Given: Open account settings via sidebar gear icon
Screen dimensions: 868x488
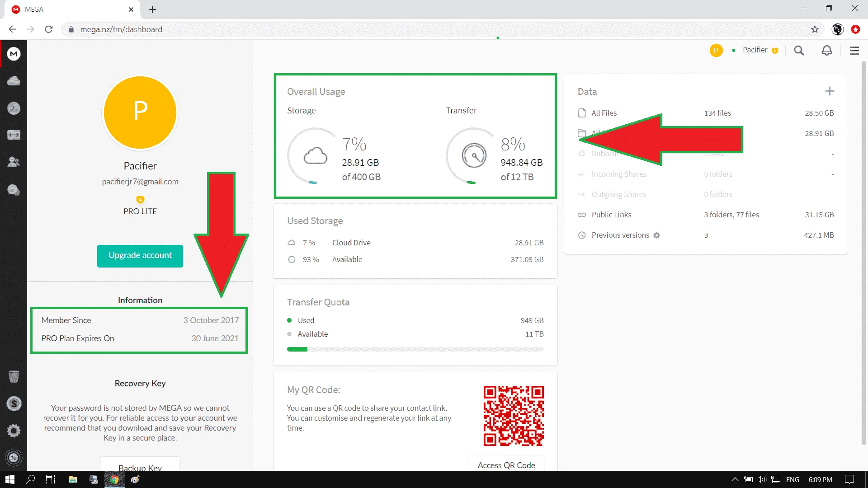Looking at the screenshot, I should tap(14, 431).
